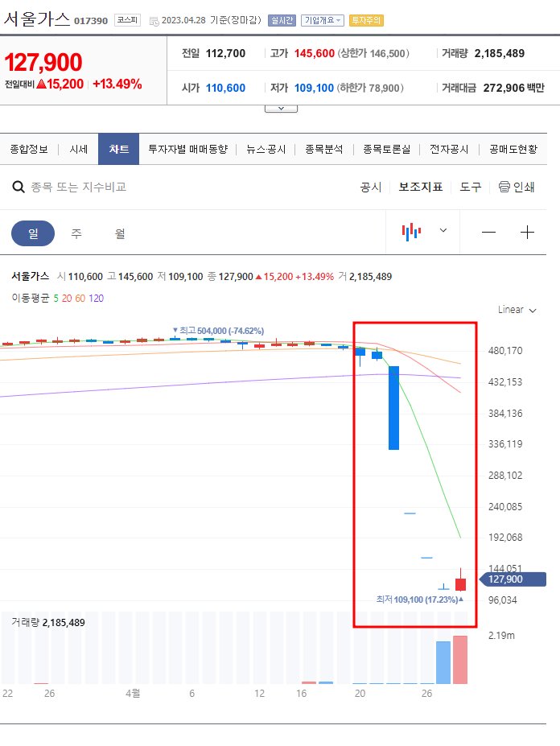Toggle 120-day moving average line
Screen dimensions: 560x746
[96, 299]
